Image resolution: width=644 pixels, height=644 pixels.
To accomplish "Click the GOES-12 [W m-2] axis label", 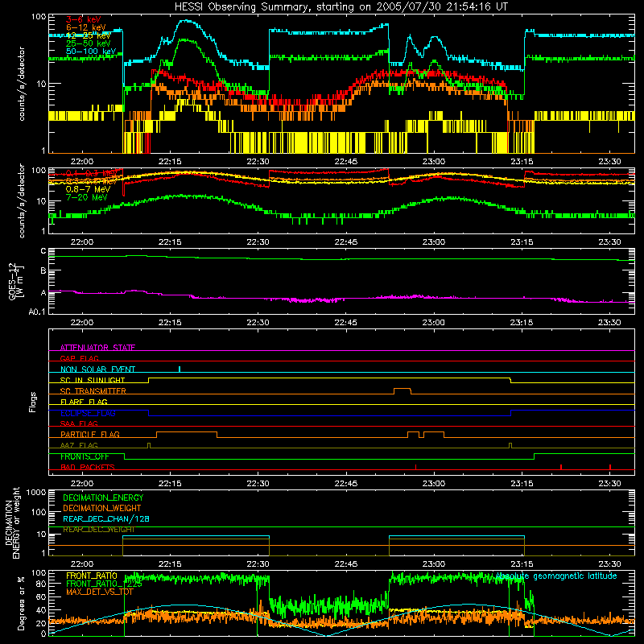I will point(16,281).
